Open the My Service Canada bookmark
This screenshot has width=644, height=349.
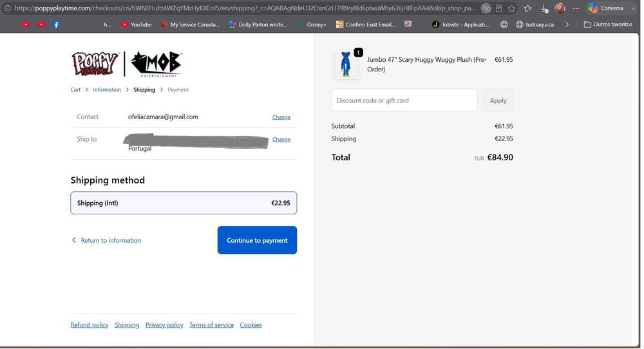(190, 24)
